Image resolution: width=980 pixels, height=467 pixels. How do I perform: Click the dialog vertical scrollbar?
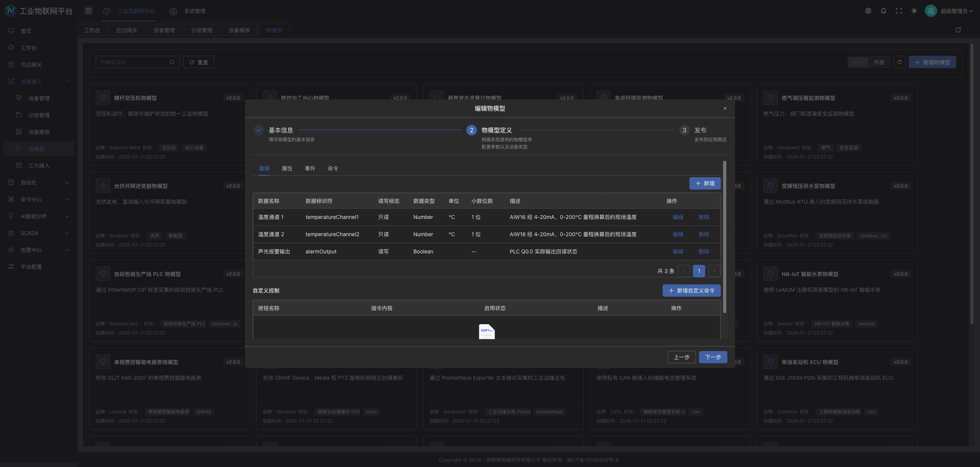click(x=724, y=237)
